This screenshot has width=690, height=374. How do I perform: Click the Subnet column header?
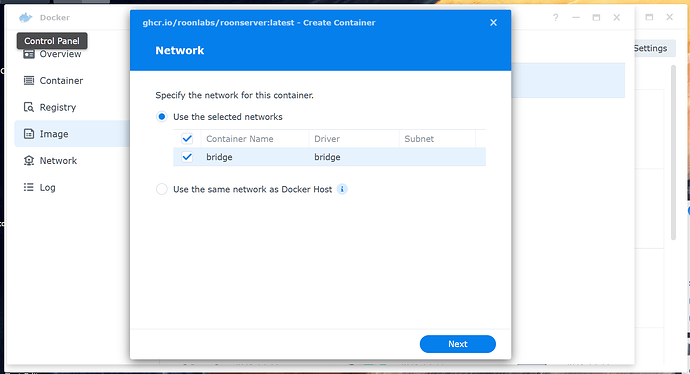437,139
